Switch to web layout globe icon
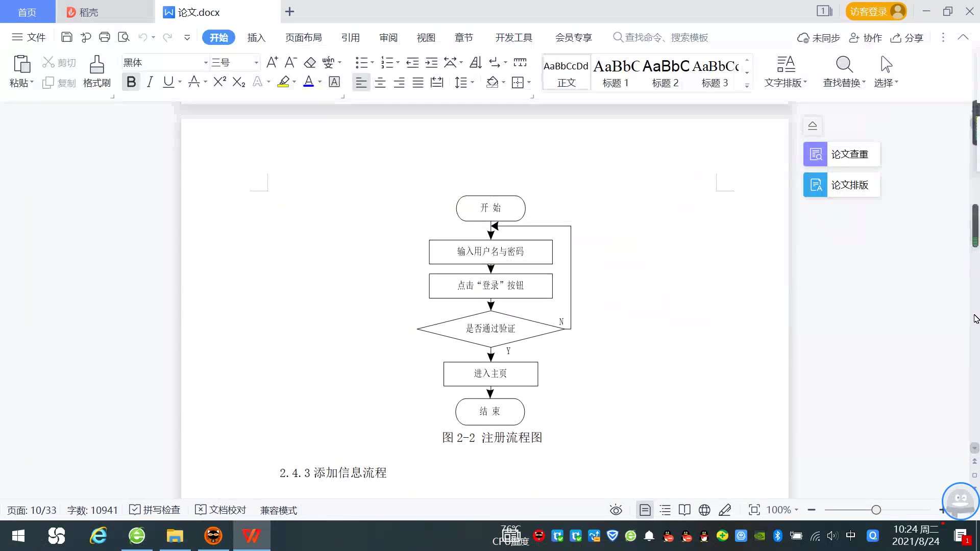Screen dimensions: 980x551 pyautogui.click(x=704, y=510)
